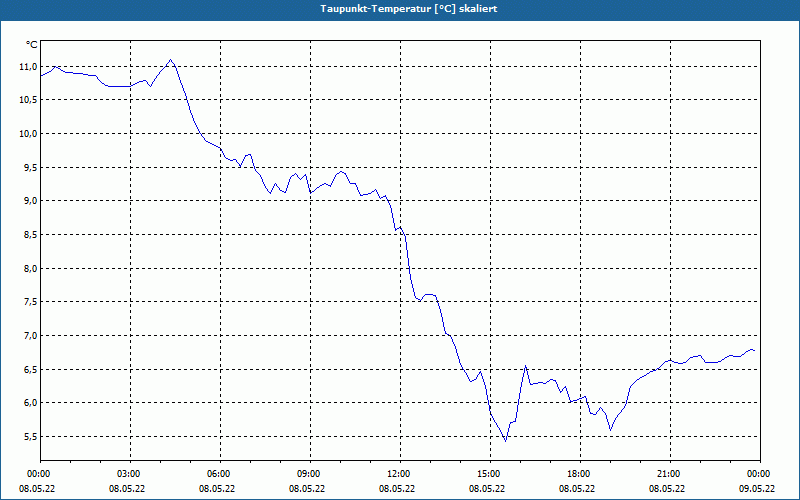The width and height of the screenshot is (800, 500).
Task: Click the 5,5 y-axis label
Action: pyautogui.click(x=30, y=437)
